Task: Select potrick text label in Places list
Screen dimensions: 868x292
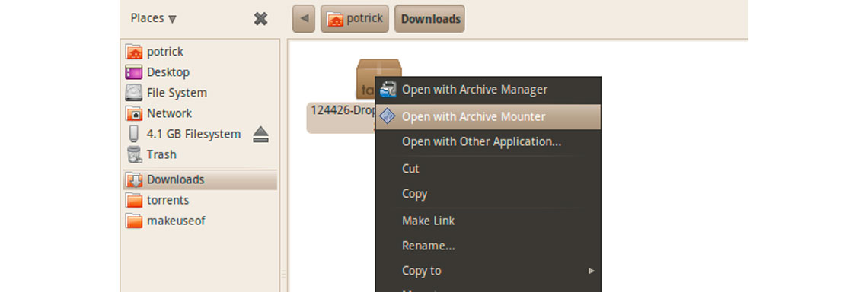Action: tap(165, 52)
